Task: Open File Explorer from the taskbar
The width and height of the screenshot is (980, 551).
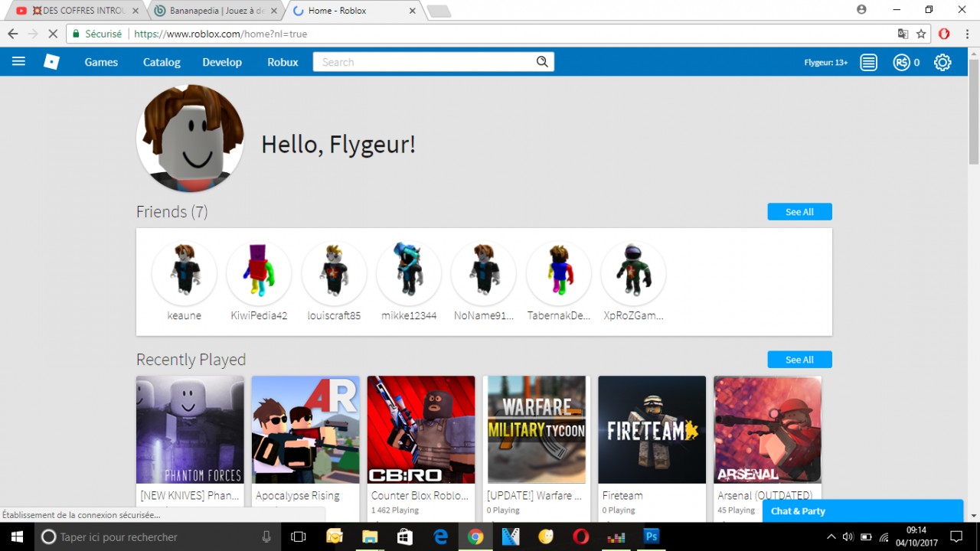Action: [370, 536]
